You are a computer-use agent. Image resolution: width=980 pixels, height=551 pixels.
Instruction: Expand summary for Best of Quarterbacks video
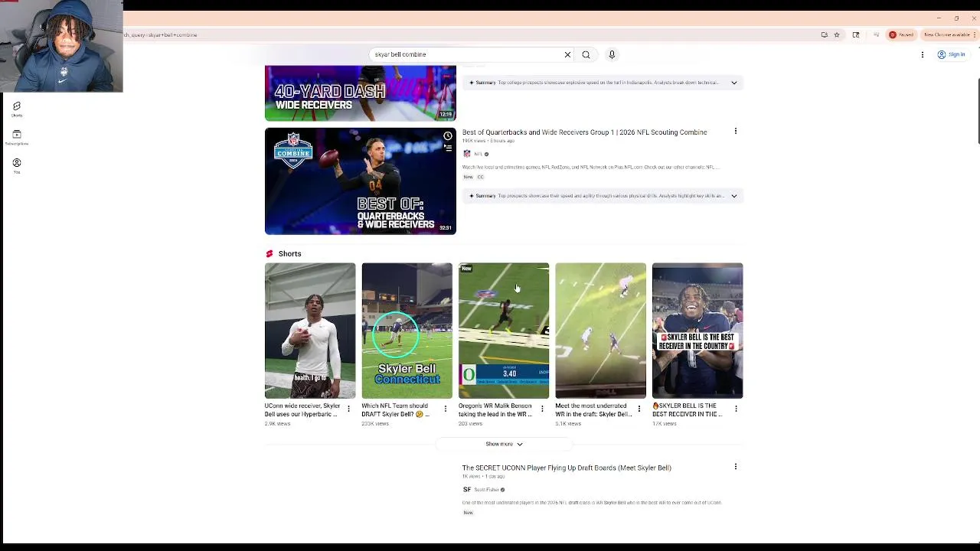click(733, 196)
